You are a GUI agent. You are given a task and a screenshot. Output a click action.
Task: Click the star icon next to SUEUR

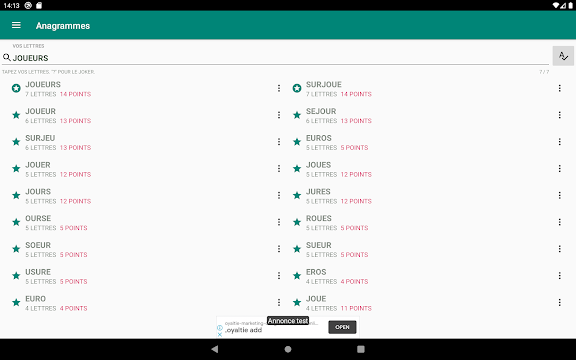297,249
